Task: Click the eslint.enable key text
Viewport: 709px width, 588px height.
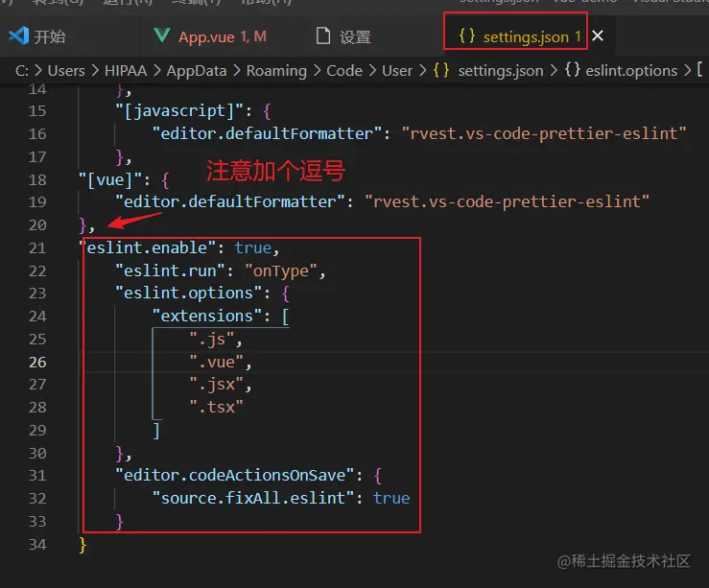Action: click(x=148, y=247)
